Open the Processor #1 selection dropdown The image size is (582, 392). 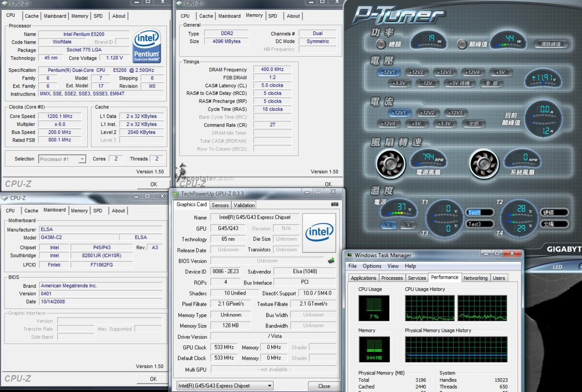click(62, 159)
